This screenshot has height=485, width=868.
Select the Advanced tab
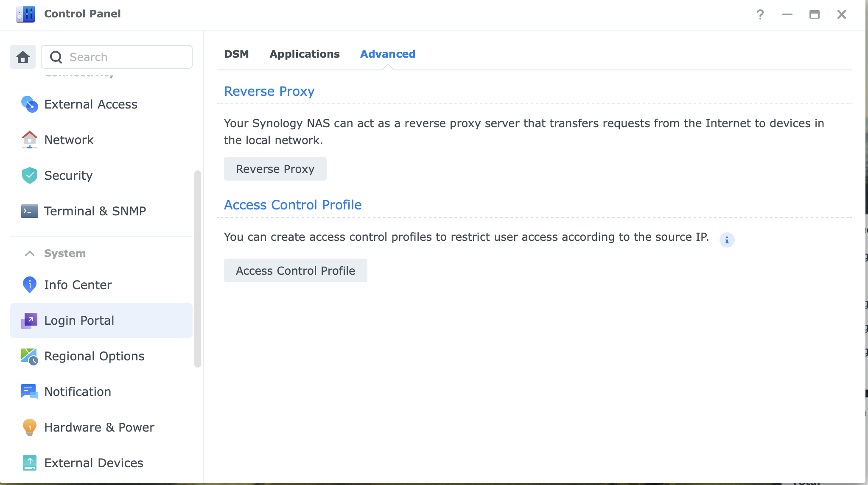pos(388,54)
